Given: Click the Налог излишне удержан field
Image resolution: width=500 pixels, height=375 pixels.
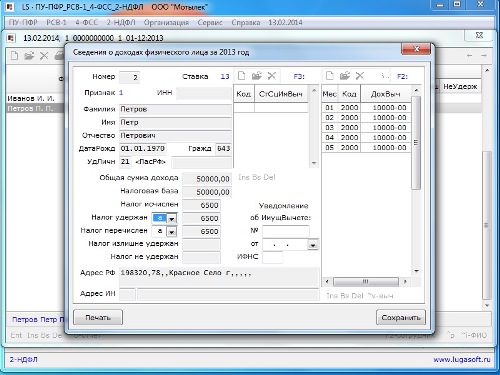Looking at the screenshot, I should point(201,244).
